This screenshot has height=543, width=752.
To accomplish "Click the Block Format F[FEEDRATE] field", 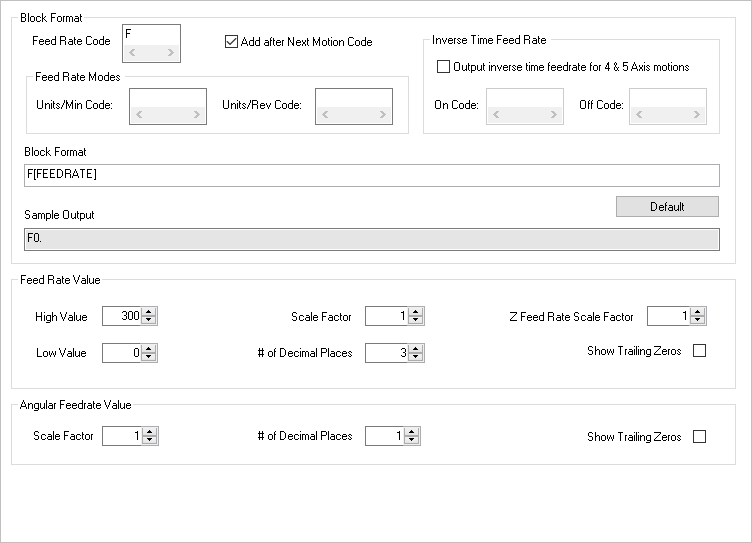I will pyautogui.click(x=372, y=175).
